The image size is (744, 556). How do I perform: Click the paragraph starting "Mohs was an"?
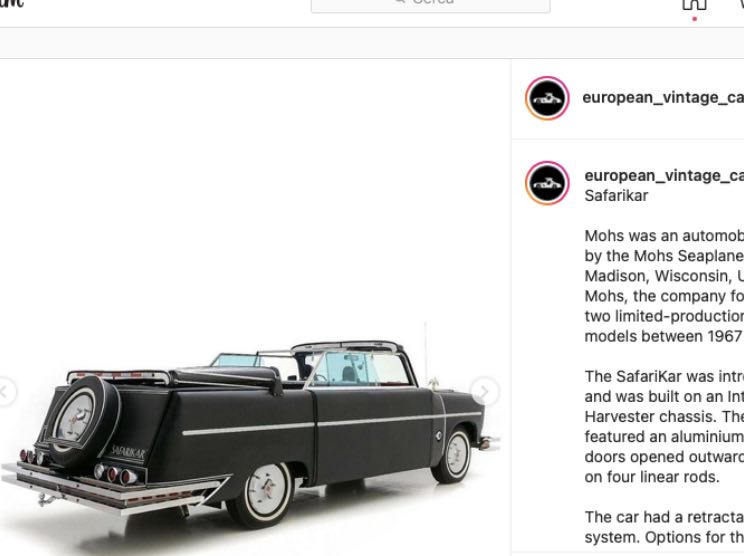[664, 286]
